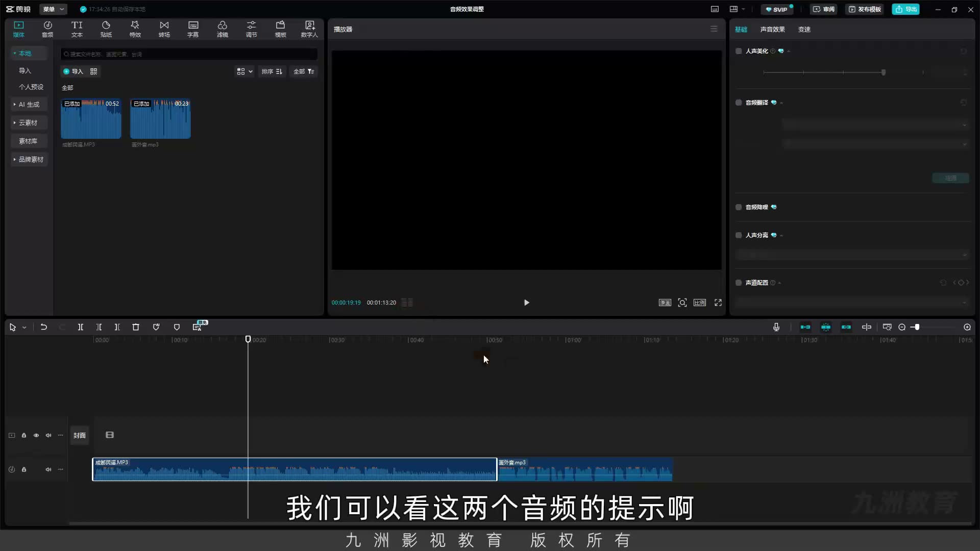Open the 音频 (Audio) library tab
Screen dimensions: 980x551
47,29
